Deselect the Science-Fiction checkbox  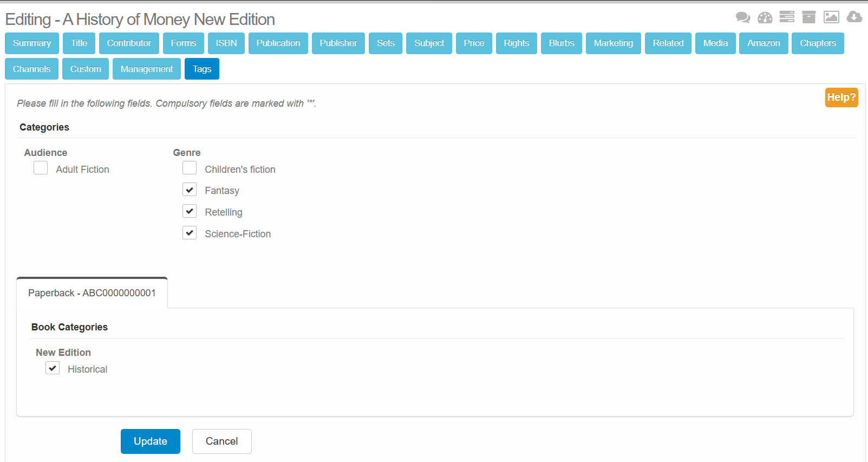tap(190, 233)
